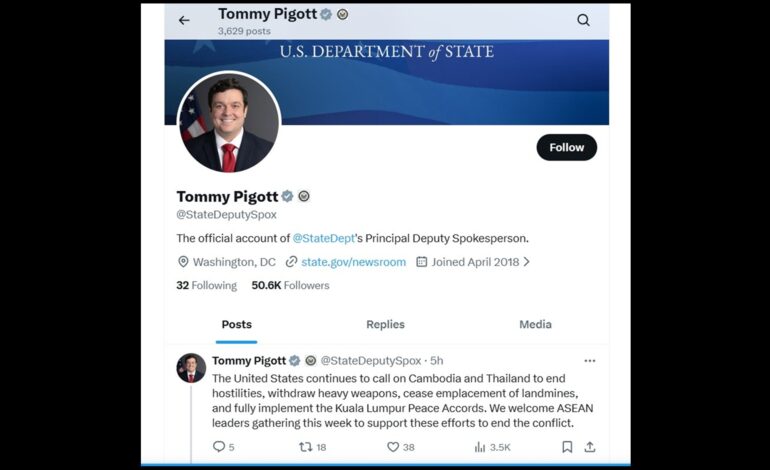View post analytics showing 3.5K
Image resolution: width=770 pixels, height=470 pixels.
point(479,447)
